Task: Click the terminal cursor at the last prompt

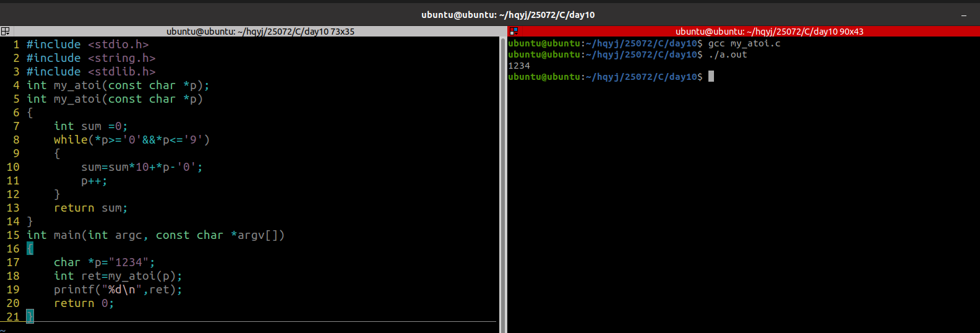Action: [711, 76]
